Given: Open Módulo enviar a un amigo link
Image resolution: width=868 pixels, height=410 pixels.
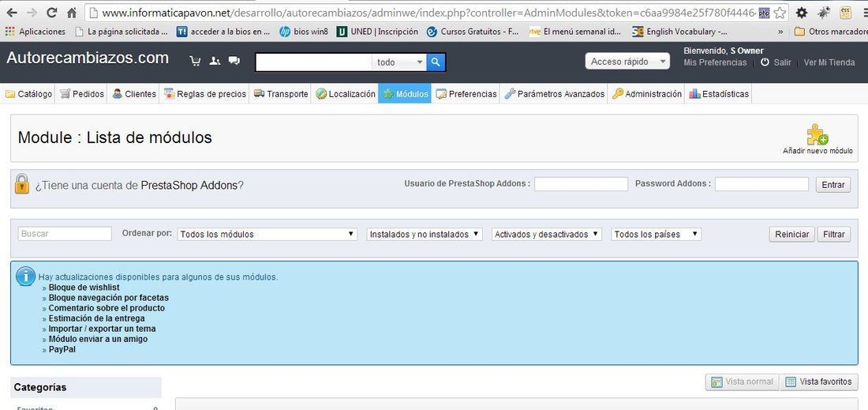Looking at the screenshot, I should tap(98, 339).
